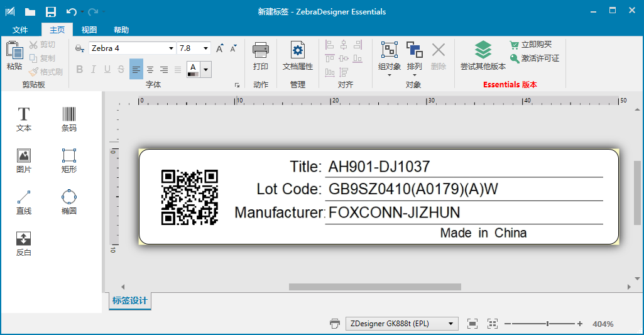Click Buy Now (立即购买)
The image size is (644, 335).
point(531,45)
